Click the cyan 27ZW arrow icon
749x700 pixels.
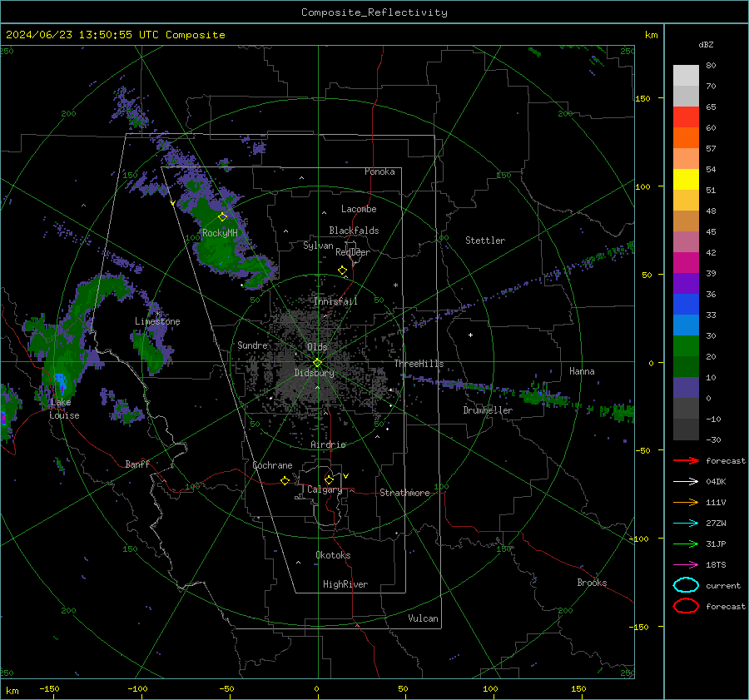pos(686,524)
